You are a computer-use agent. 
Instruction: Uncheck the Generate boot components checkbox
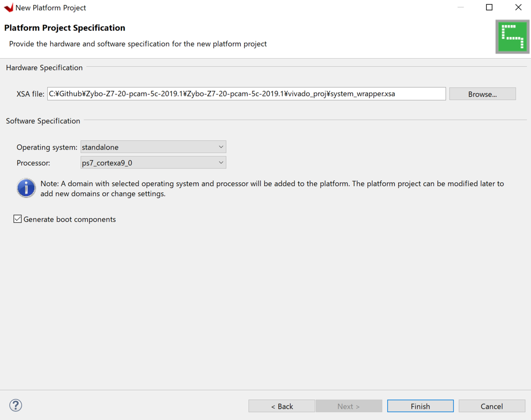[18, 219]
